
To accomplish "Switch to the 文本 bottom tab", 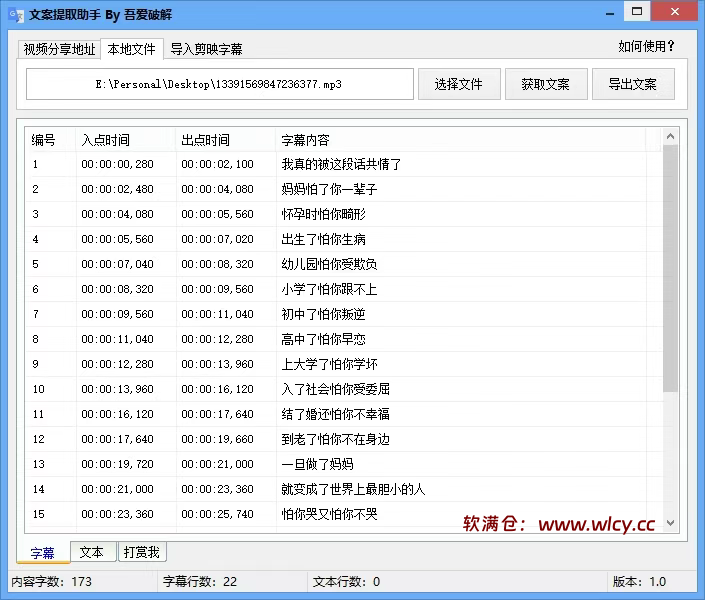I will 92,552.
